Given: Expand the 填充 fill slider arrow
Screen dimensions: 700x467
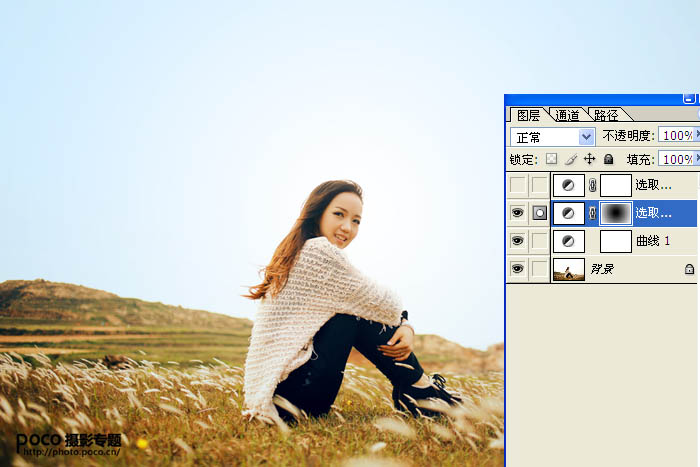Looking at the screenshot, I should click(697, 158).
